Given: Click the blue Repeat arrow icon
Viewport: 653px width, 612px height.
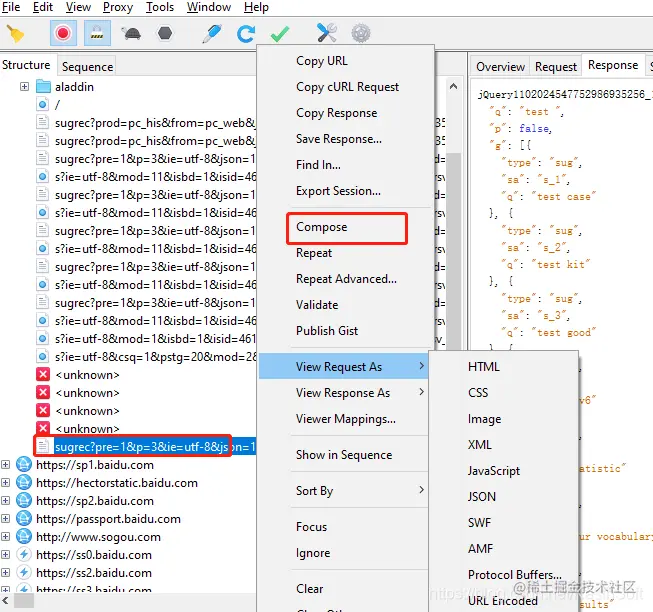Looking at the screenshot, I should pos(246,34).
